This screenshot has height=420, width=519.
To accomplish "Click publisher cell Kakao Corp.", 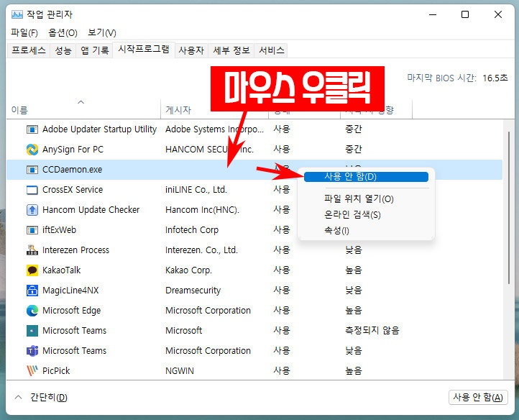I will pos(188,270).
